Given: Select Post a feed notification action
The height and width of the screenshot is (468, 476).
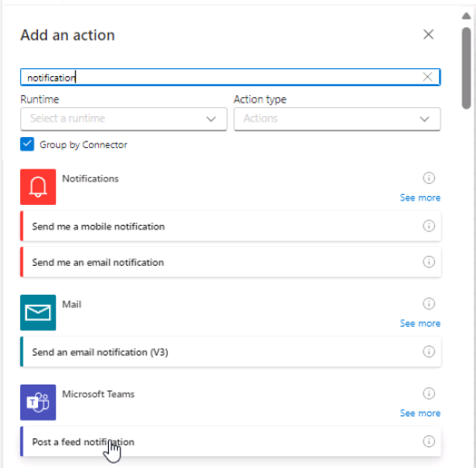Looking at the screenshot, I should point(230,442).
